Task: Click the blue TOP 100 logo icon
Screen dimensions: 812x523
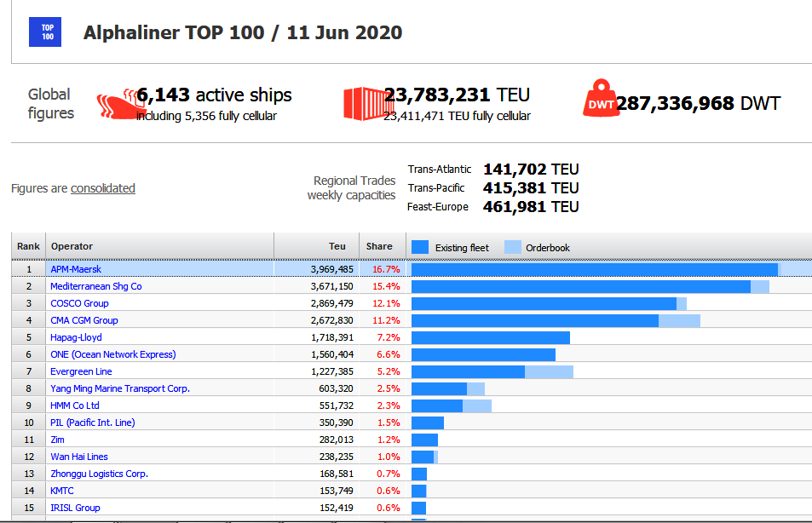Action: click(47, 32)
